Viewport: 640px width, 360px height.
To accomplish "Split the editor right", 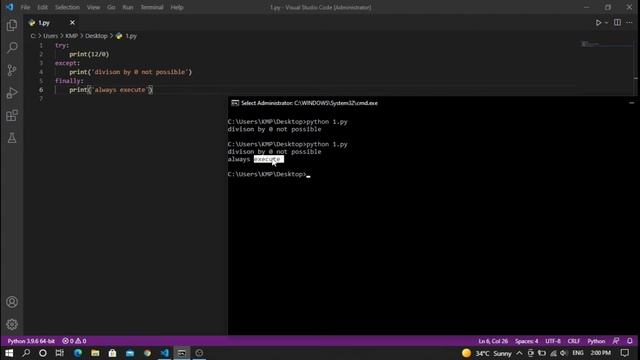I will [x=617, y=23].
